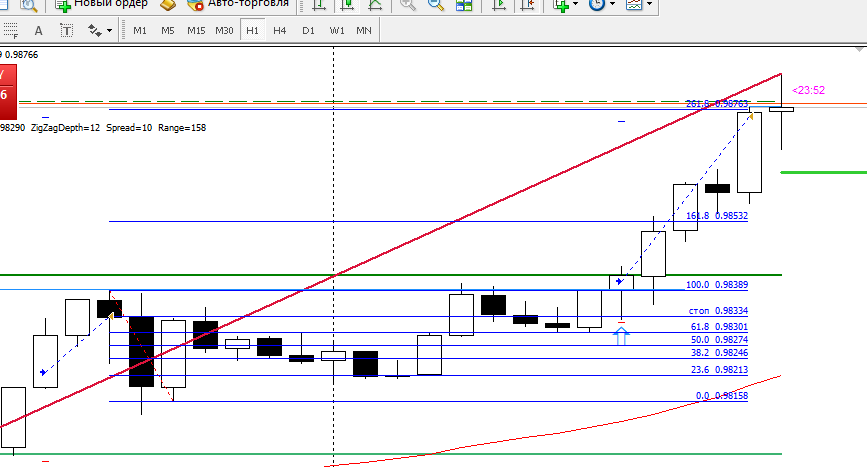Open MetaEditor with the yellow book icon

pos(168,5)
